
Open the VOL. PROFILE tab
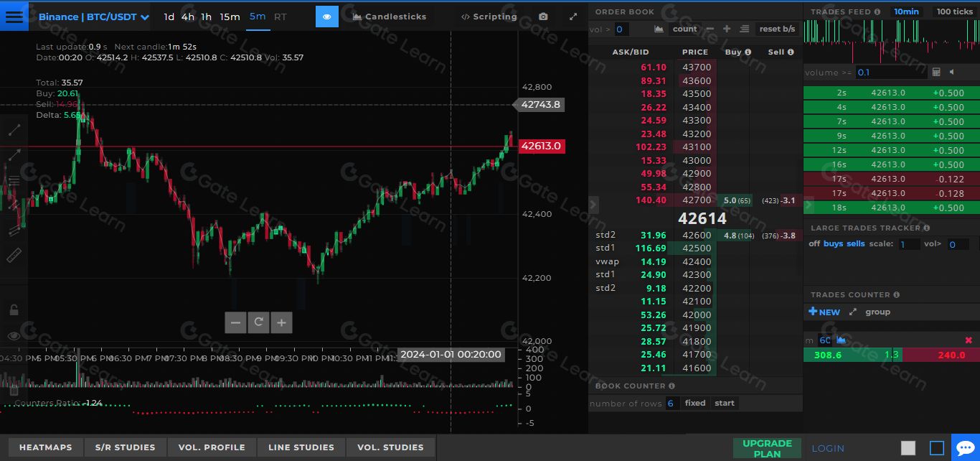click(x=211, y=447)
